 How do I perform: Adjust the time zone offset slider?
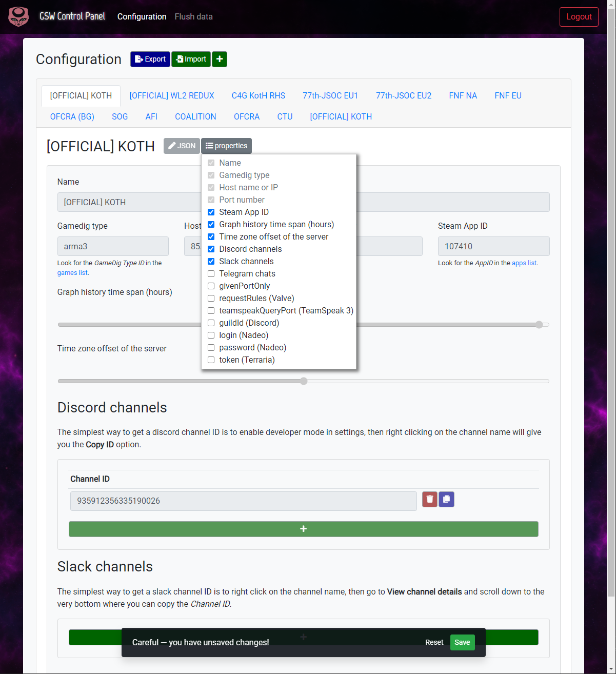point(303,381)
